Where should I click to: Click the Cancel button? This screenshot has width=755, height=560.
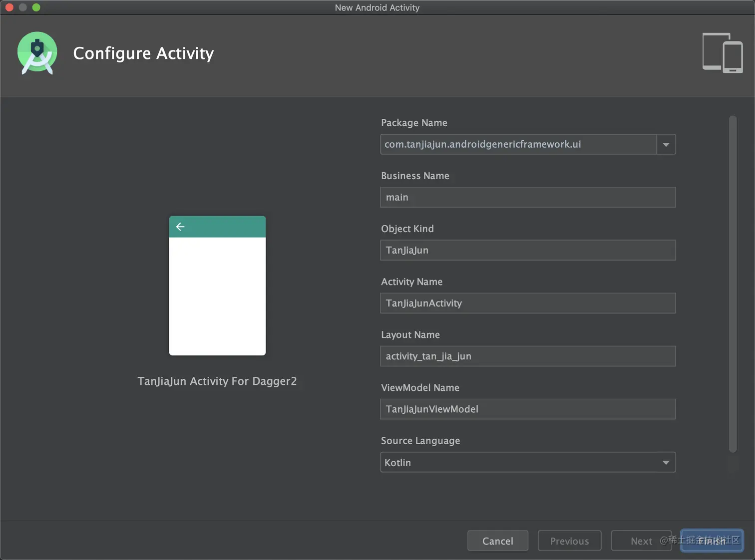point(497,541)
